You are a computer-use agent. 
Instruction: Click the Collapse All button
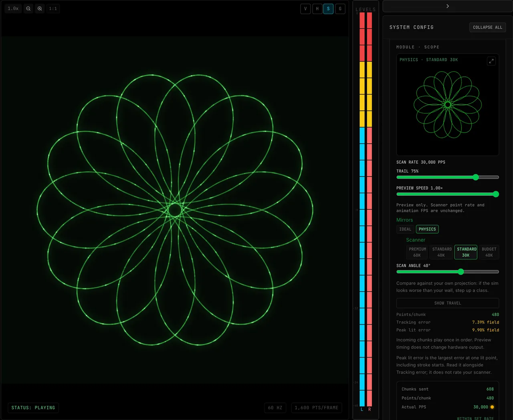(x=487, y=27)
